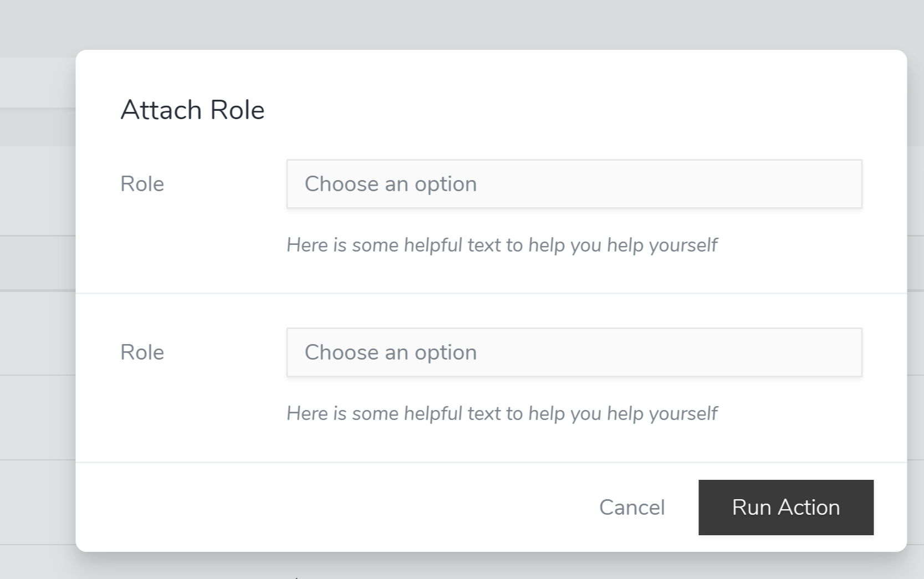Screen dimensions: 924x579
Task: Expand the bottom 'Choose an option' selector
Action: coord(574,352)
